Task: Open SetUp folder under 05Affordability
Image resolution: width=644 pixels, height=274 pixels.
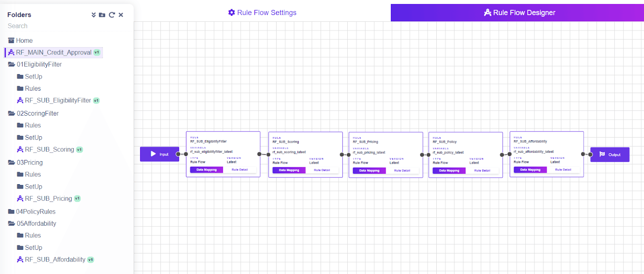Action: (29, 248)
